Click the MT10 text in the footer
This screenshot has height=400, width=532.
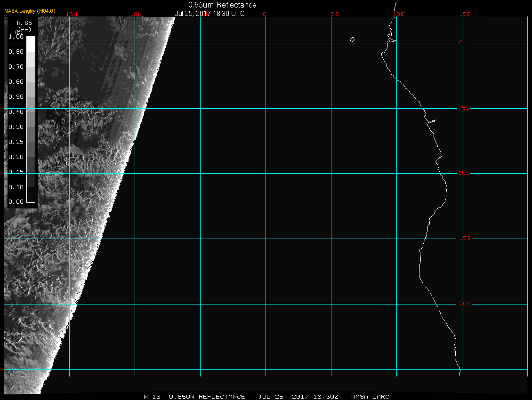pyautogui.click(x=152, y=397)
